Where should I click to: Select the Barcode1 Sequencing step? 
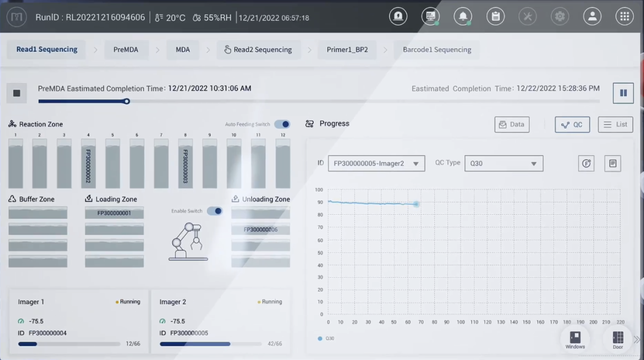[436, 50]
